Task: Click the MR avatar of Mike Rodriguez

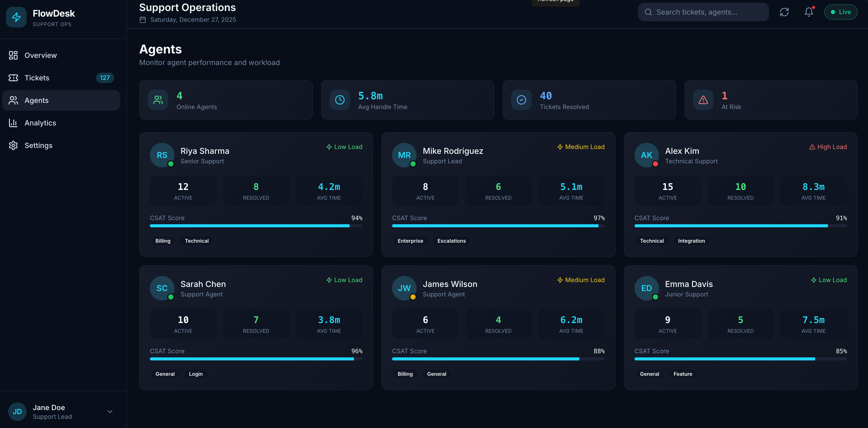Action: [x=404, y=155]
